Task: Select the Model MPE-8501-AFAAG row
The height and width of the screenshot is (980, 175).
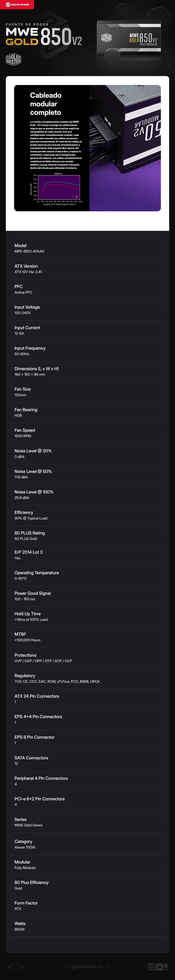Action: point(87,249)
